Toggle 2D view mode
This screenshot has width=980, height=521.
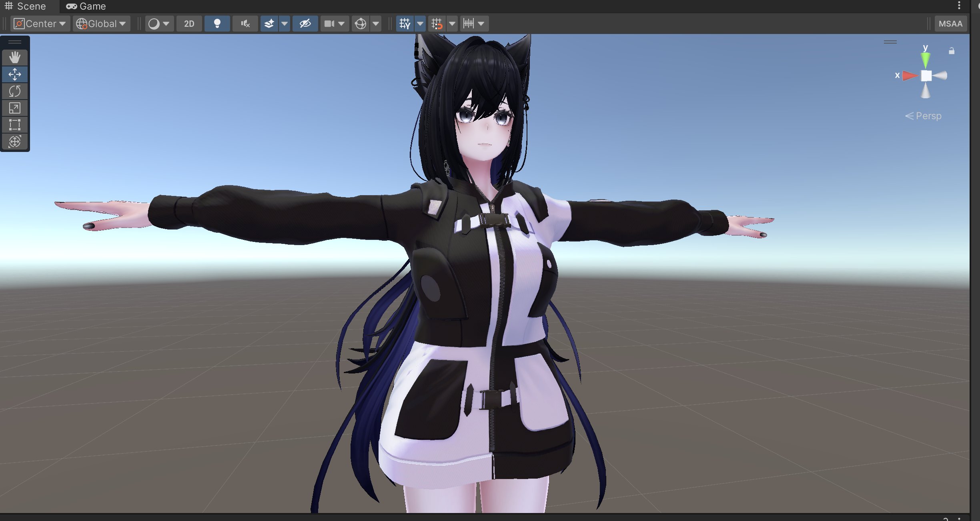(189, 24)
